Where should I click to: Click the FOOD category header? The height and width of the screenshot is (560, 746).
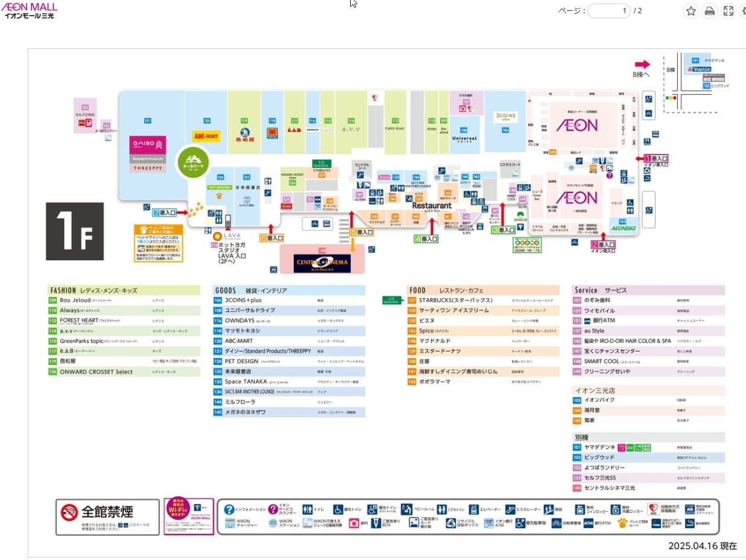483,290
